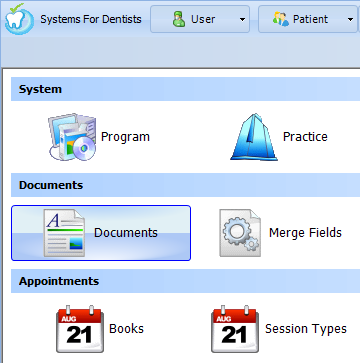
Task: Click the Merge Fields text label
Action: [x=305, y=233]
